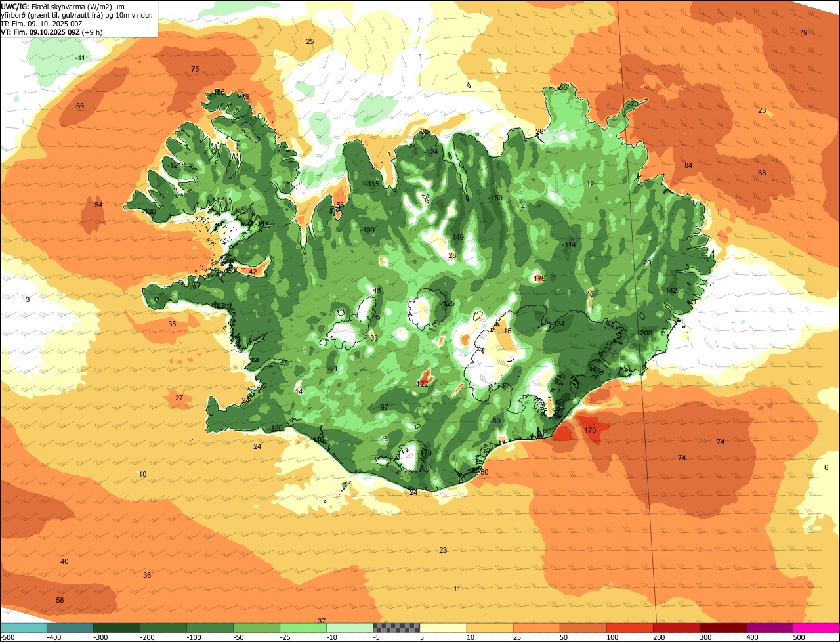The width and height of the screenshot is (840, 642).
Task: Click the 70 value at the northeast peninsula
Action: click(634, 104)
